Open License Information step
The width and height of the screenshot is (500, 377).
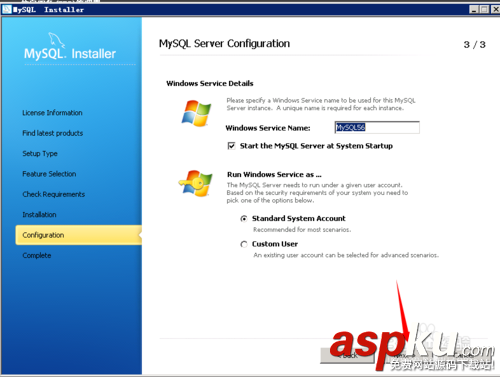52,113
